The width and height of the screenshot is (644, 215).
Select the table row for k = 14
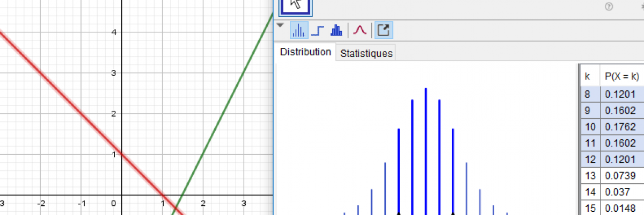click(x=612, y=192)
